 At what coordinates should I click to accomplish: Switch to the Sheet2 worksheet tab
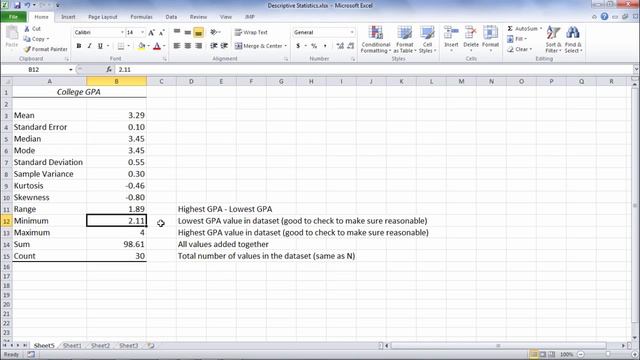100,346
